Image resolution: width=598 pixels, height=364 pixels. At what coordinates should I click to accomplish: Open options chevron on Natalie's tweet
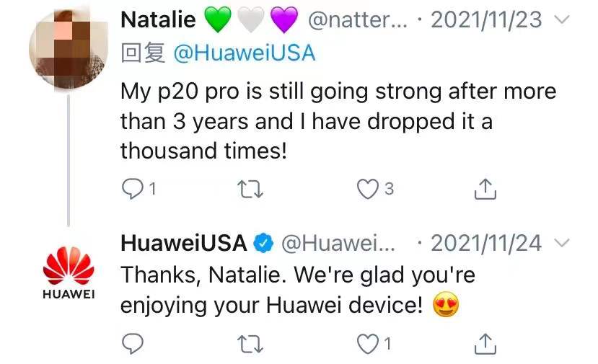(561, 19)
